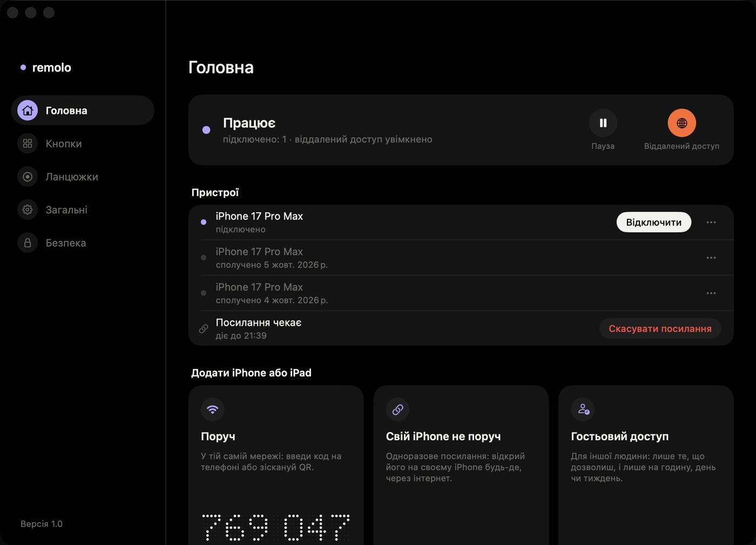Click the pairing code 769 047
The width and height of the screenshot is (756, 545).
(276, 528)
